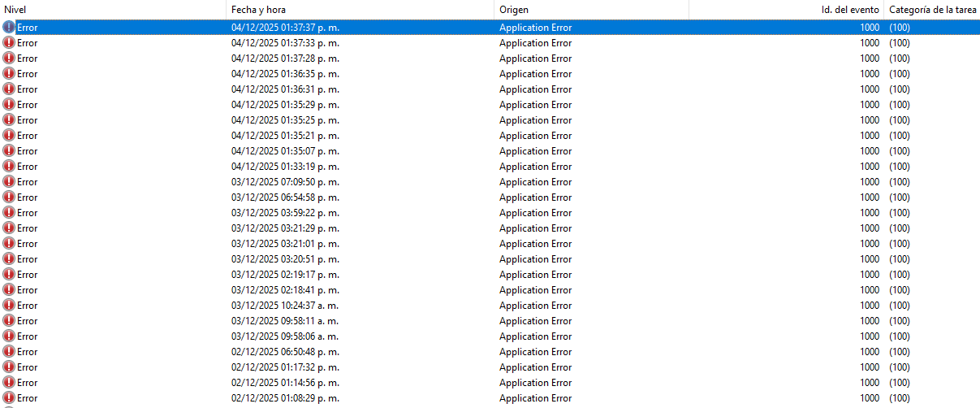Click event ID 1000 on the 03/12/2025 02:19:17 row
Viewport: 980px width, 408px height.
point(869,275)
